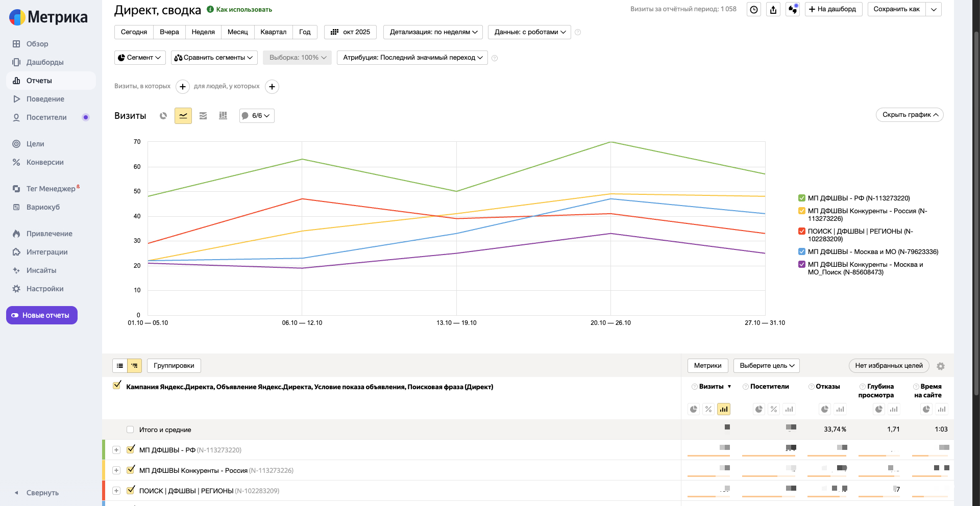The height and width of the screenshot is (506, 980).
Task: Expand the ПОИСК | ДФШВЫ | РЕГИОНЫ row
Action: pos(116,491)
